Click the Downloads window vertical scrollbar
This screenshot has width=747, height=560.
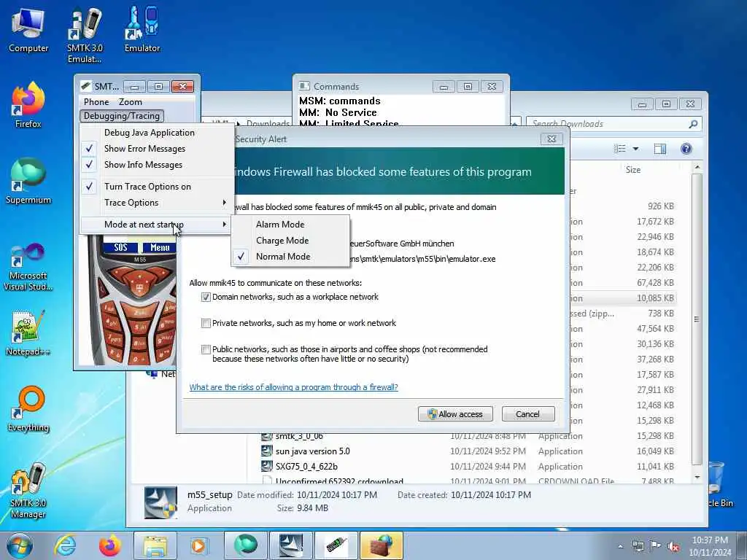[x=697, y=319]
